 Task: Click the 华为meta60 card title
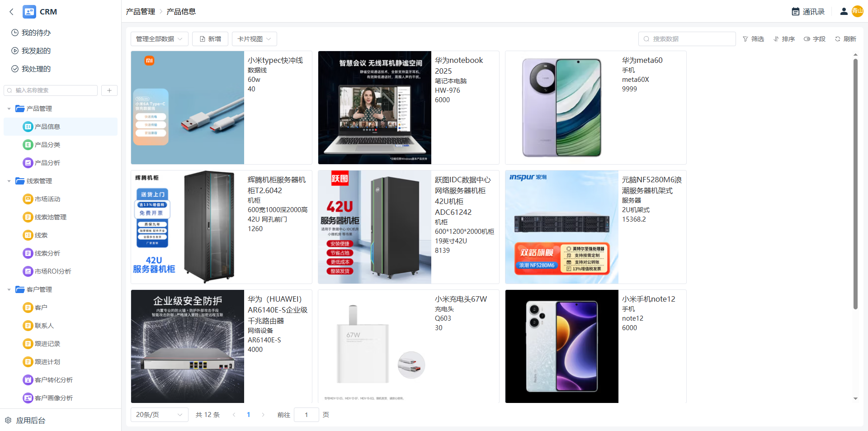(642, 60)
